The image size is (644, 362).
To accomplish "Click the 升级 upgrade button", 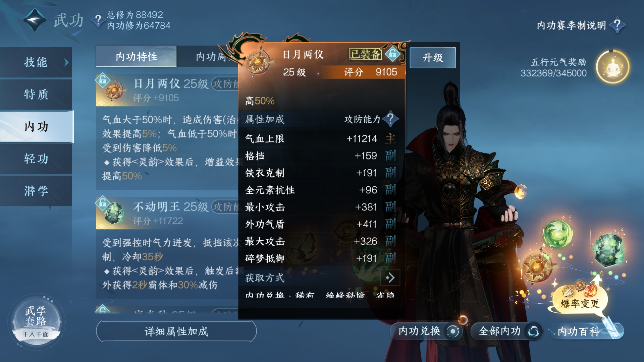I will point(433,58).
